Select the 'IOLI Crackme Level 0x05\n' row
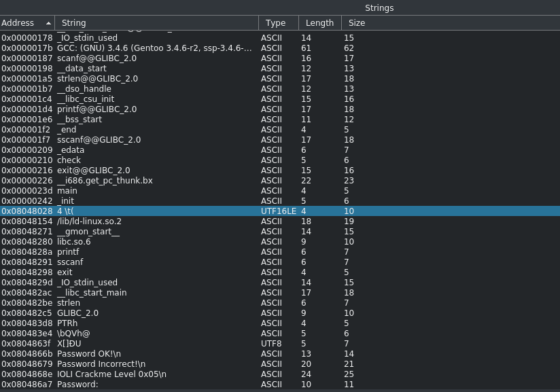Screen dimensions: 560x392 click(280, 374)
